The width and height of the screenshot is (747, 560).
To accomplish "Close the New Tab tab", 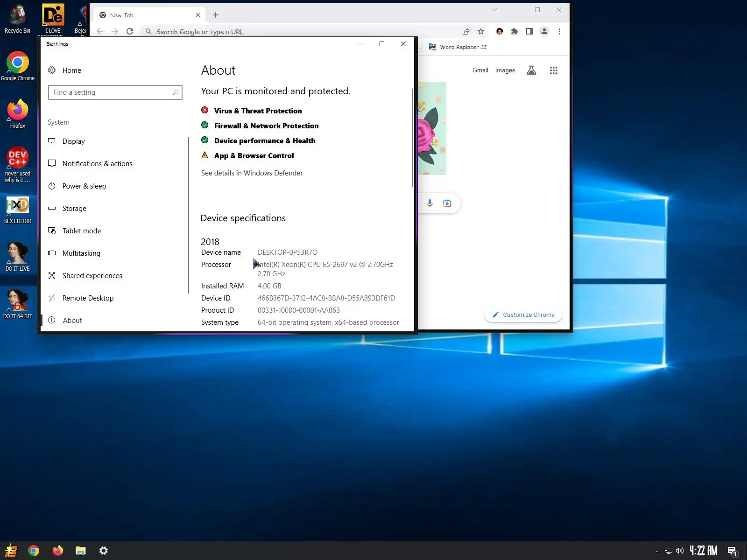I will pos(198,15).
